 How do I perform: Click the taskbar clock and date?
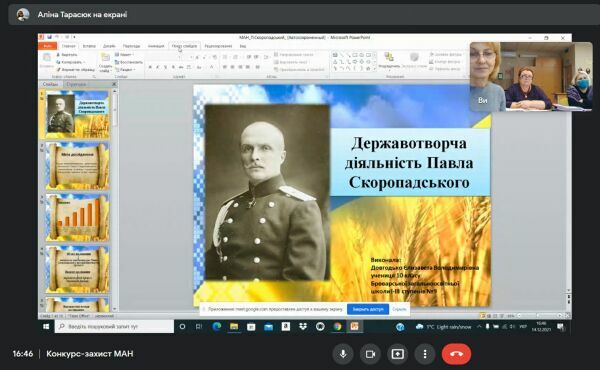(541, 326)
